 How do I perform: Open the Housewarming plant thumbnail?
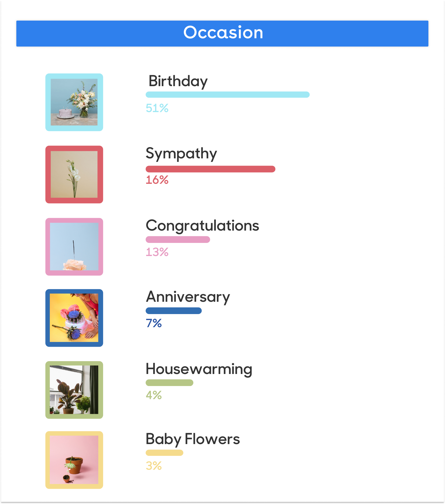74,390
